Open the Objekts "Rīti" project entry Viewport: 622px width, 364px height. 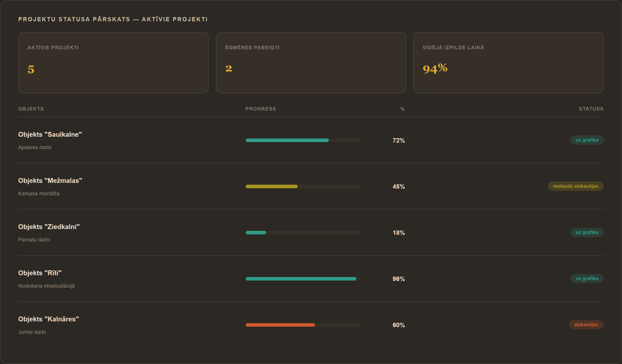click(x=311, y=278)
